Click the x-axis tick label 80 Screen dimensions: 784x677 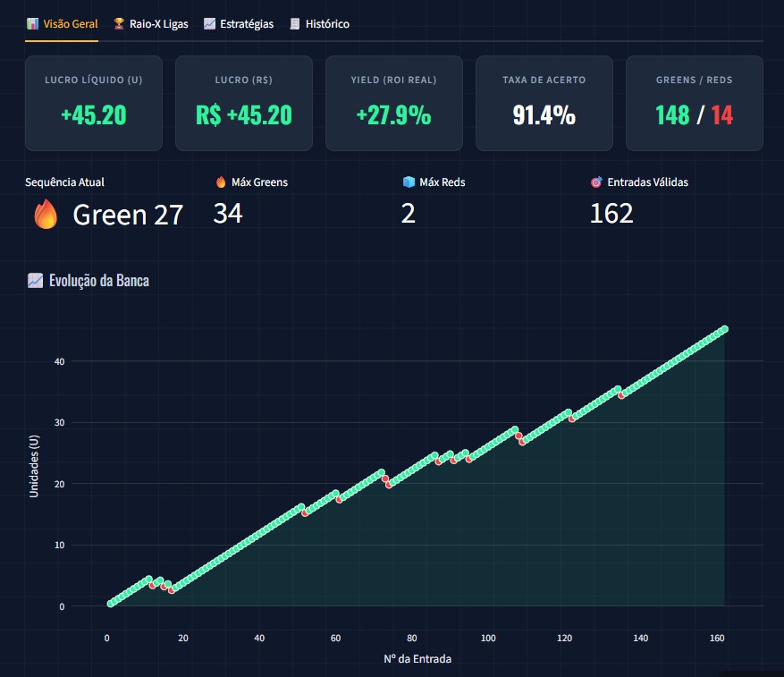click(x=411, y=638)
